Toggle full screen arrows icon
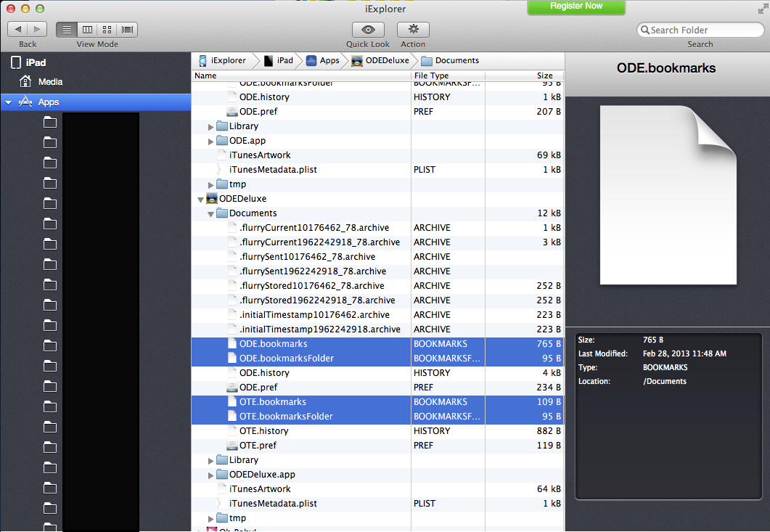The image size is (770, 532). (763, 9)
